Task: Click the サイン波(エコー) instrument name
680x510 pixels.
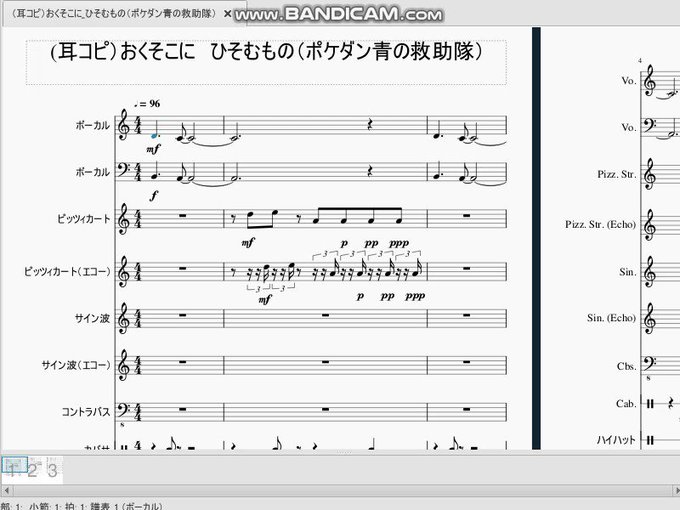Action: (x=76, y=365)
